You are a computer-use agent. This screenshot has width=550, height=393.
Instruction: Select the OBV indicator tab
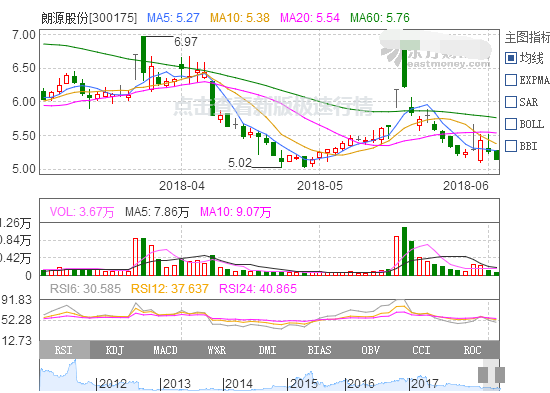pyautogui.click(x=370, y=350)
